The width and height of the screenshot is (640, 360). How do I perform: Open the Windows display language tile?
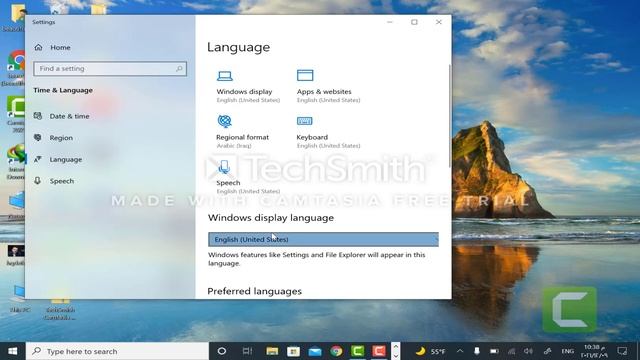click(x=248, y=87)
